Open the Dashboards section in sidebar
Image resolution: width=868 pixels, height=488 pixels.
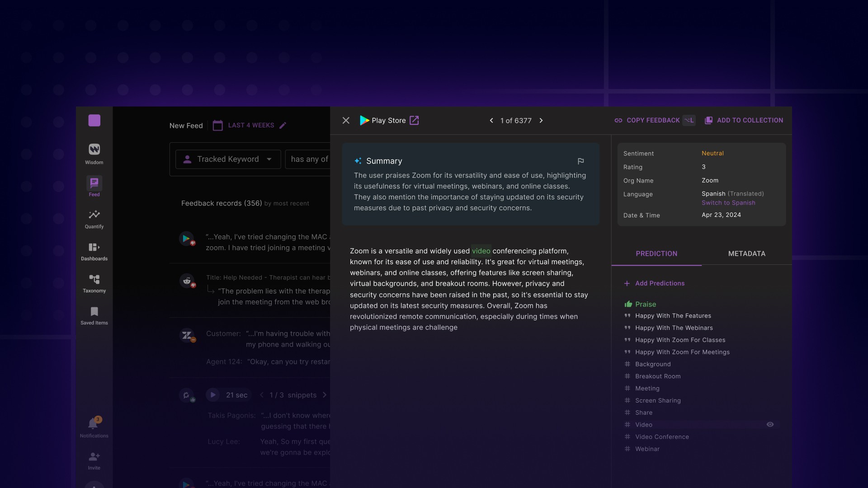[x=94, y=251]
